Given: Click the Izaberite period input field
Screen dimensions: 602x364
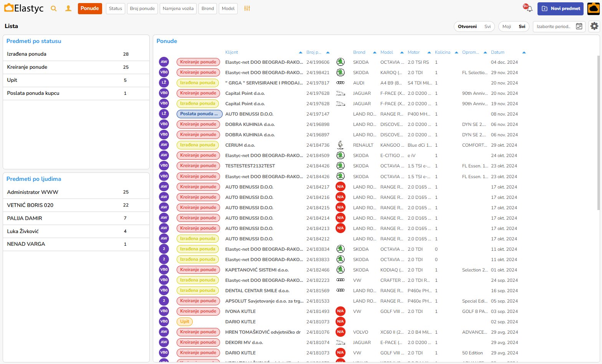Looking at the screenshot, I should tap(554, 26).
